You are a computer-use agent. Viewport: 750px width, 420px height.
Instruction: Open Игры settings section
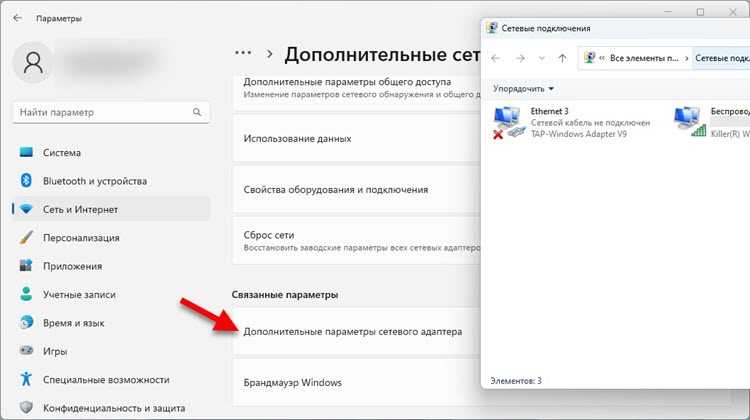pyautogui.click(x=111, y=351)
